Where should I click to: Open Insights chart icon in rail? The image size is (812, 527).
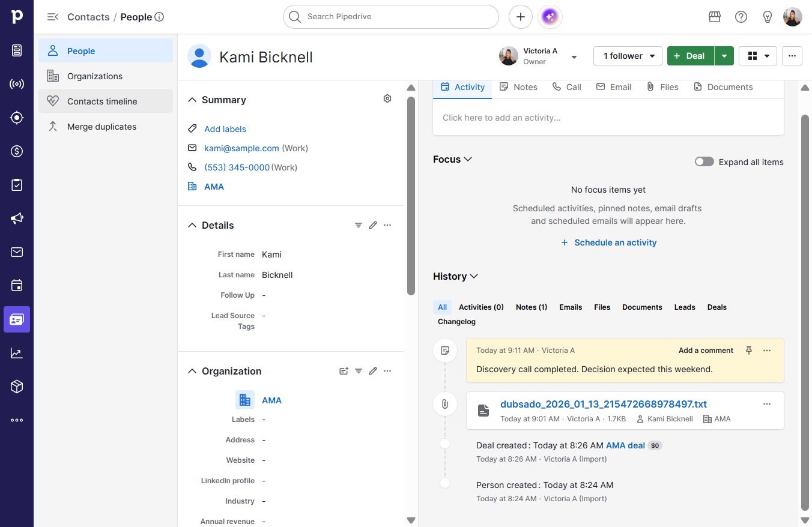pyautogui.click(x=17, y=353)
